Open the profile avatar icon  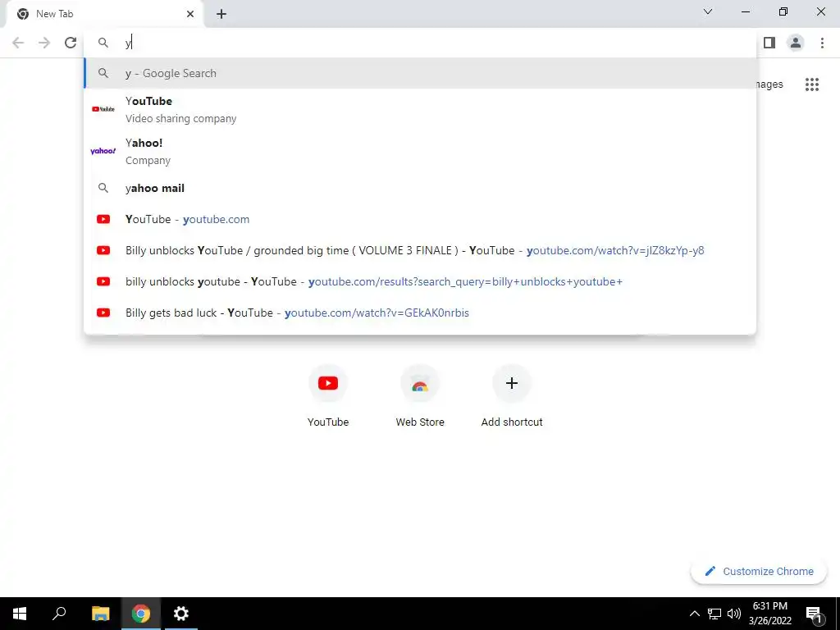(x=796, y=43)
